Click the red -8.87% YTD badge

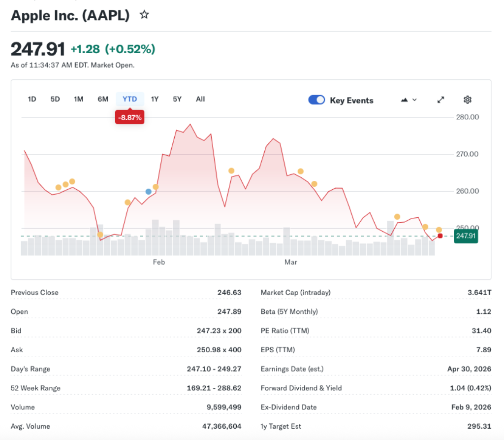coord(129,117)
